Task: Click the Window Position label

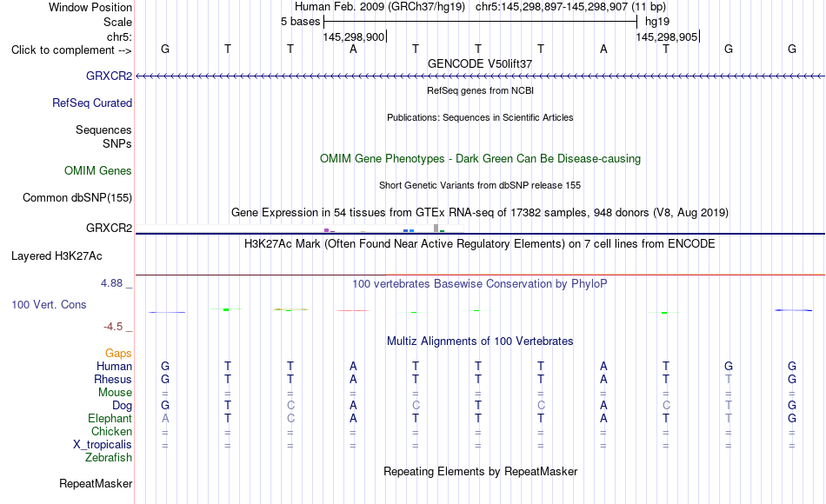Action: coord(90,7)
